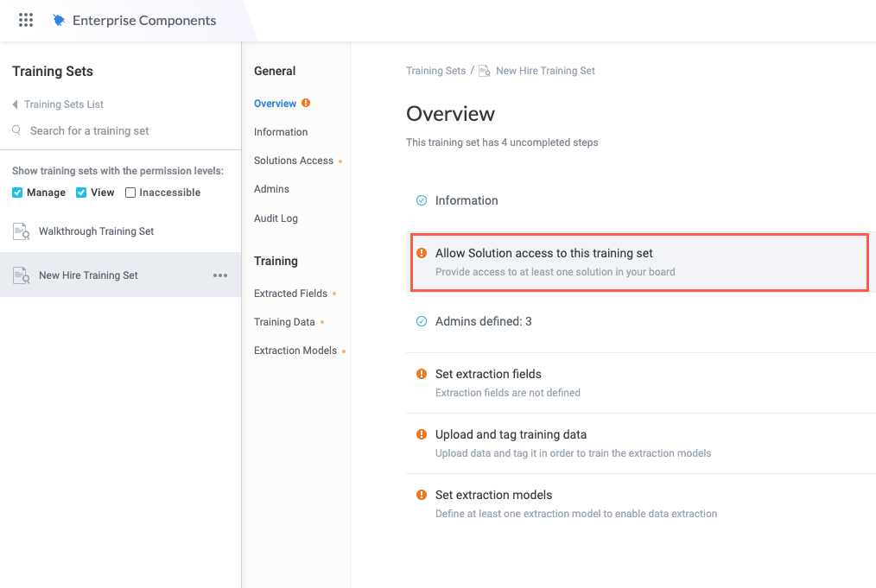Click the Training Sets breadcrumb link

point(435,71)
